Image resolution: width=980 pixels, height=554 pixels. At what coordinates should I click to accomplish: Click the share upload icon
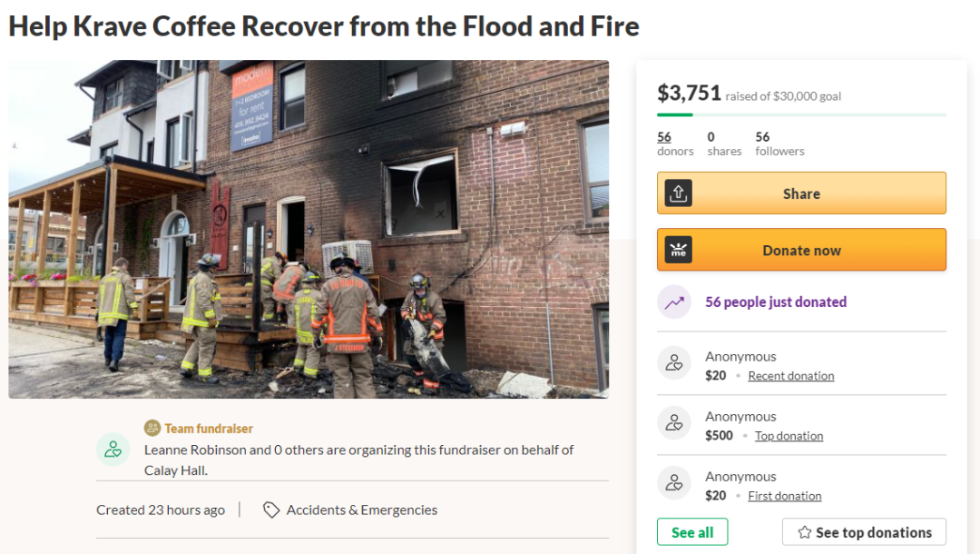(x=678, y=193)
